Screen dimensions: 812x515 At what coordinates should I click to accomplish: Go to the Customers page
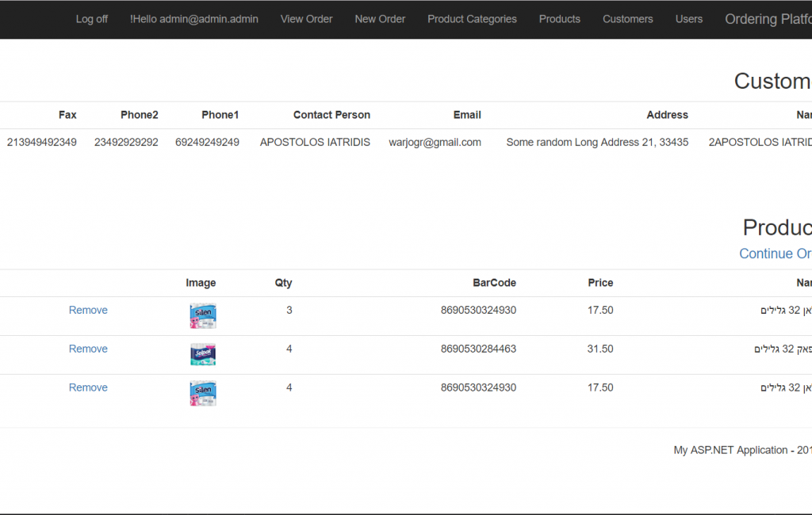627,19
